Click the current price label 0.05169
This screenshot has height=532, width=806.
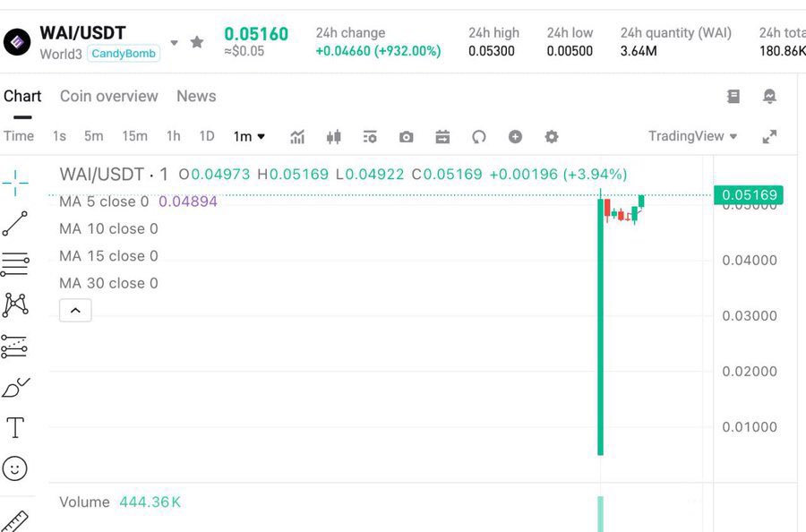(x=749, y=195)
